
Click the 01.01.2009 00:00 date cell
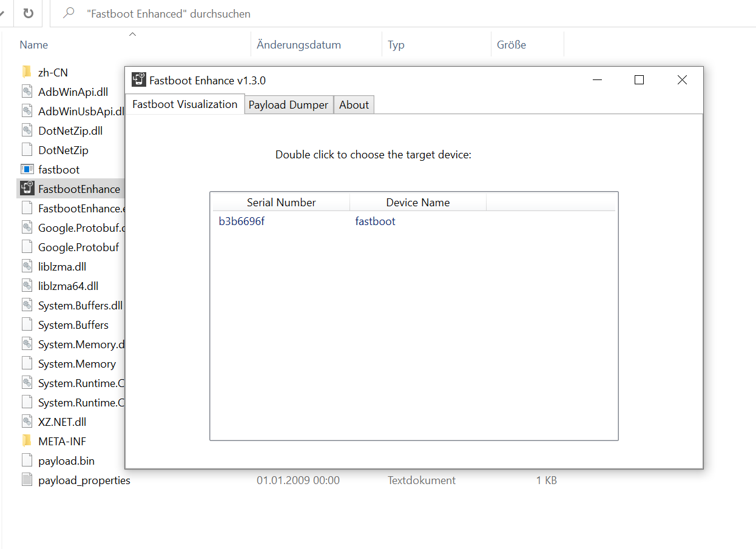coord(298,480)
